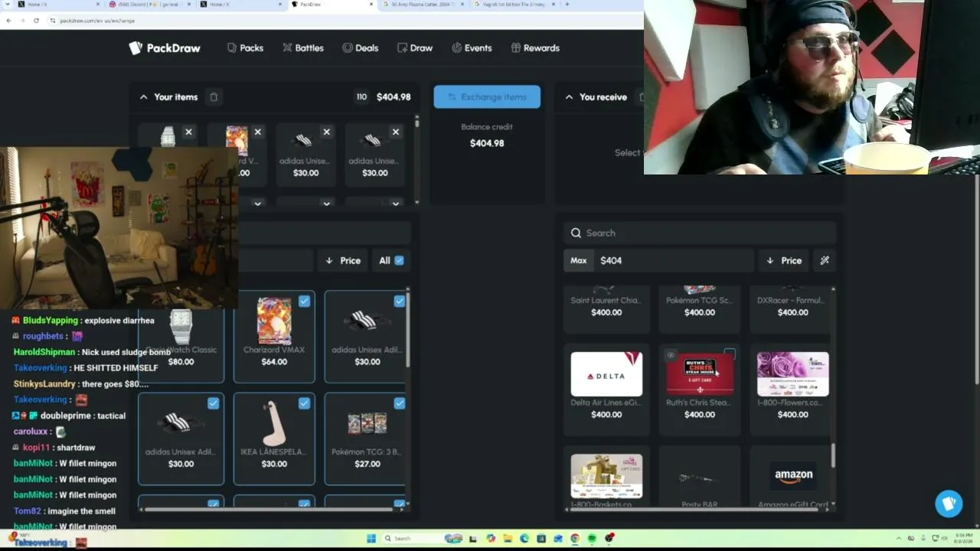Remove the Charizard card from Your items
Image resolution: width=980 pixels, height=551 pixels.
click(x=257, y=132)
